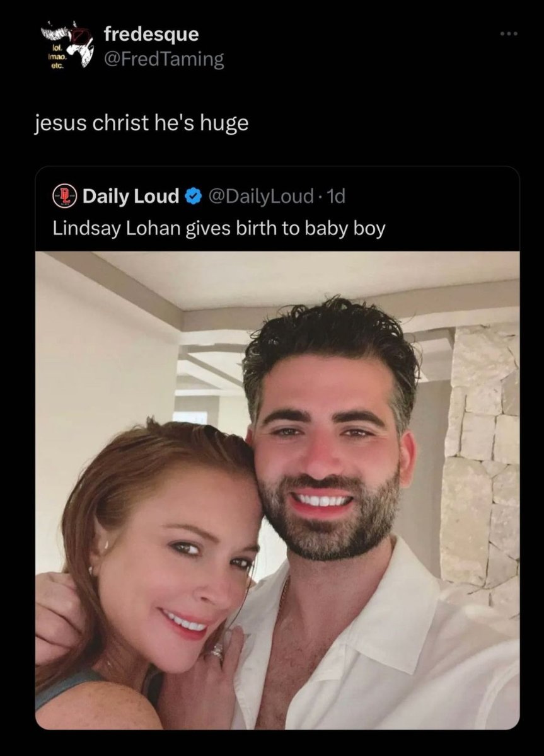Click the ring on the woman's hand
Screen dimensions: 544x756
pyautogui.click(x=216, y=652)
